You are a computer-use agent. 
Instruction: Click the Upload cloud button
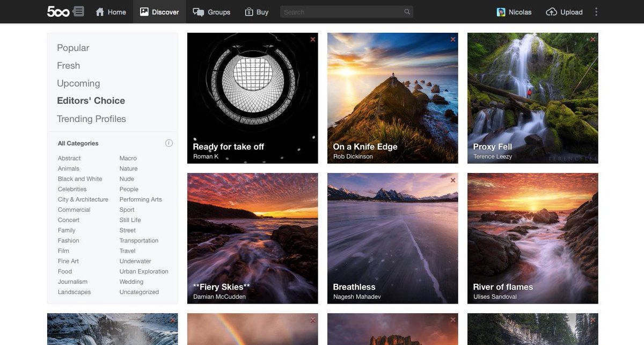point(564,12)
